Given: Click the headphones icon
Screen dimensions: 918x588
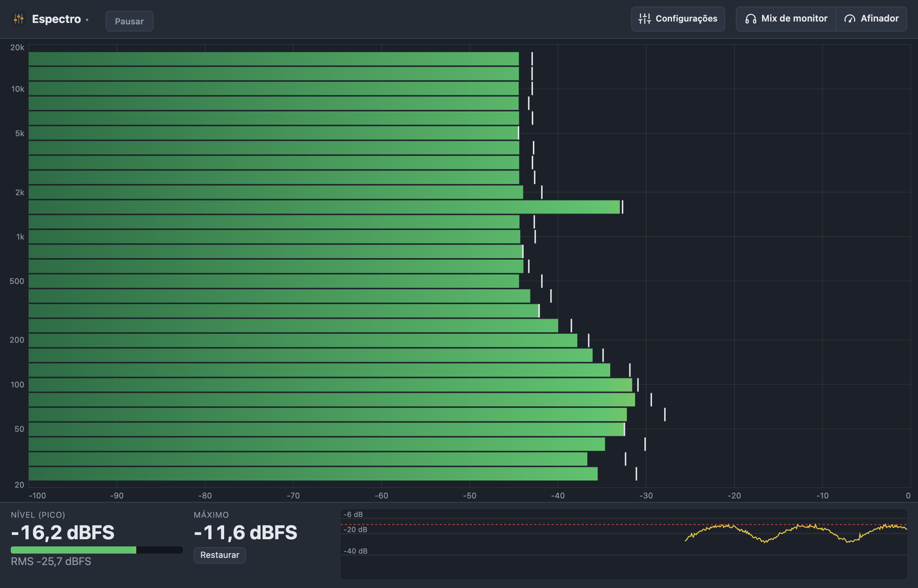Looking at the screenshot, I should pos(750,19).
